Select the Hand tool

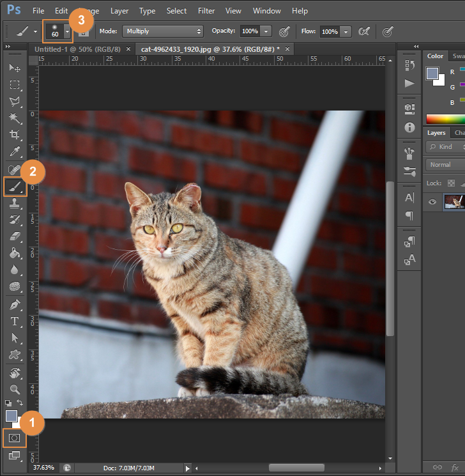pos(14,373)
